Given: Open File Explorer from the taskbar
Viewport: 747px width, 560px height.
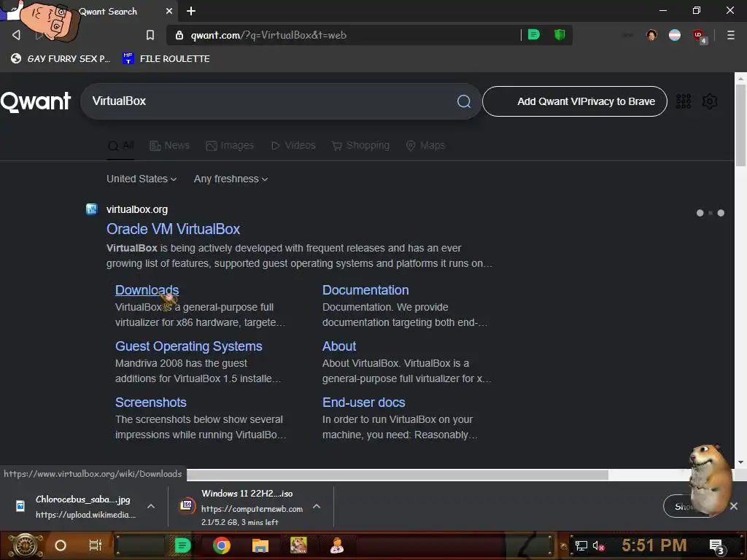Looking at the screenshot, I should pyautogui.click(x=260, y=545).
